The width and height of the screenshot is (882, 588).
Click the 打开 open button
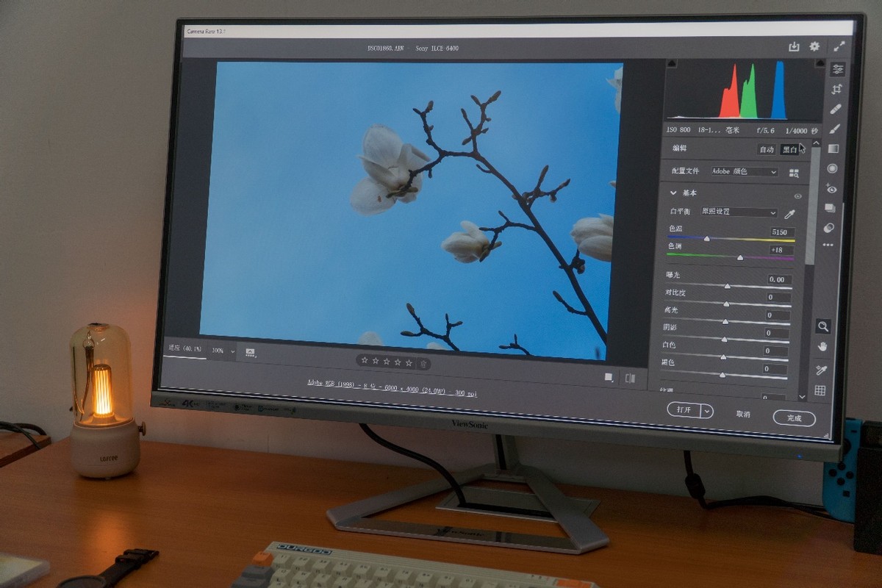pyautogui.click(x=684, y=410)
